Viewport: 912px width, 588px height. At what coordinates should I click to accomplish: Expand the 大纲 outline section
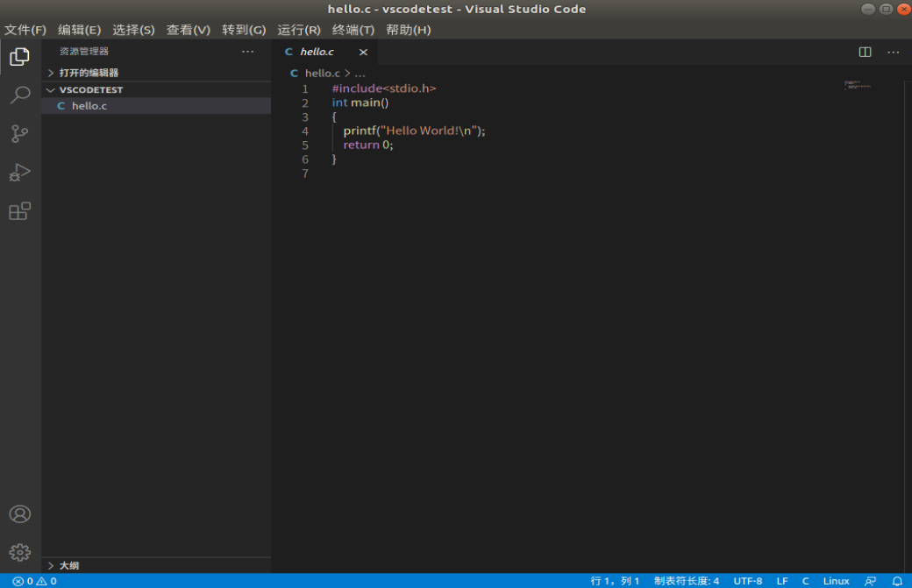point(156,565)
